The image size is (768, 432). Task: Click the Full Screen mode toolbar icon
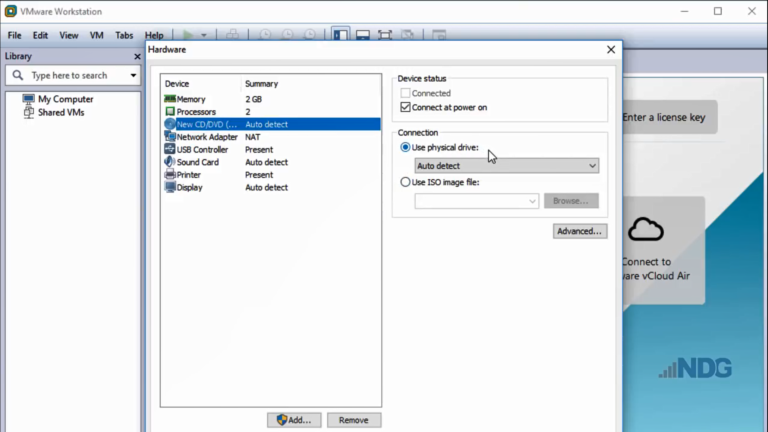coord(385,35)
